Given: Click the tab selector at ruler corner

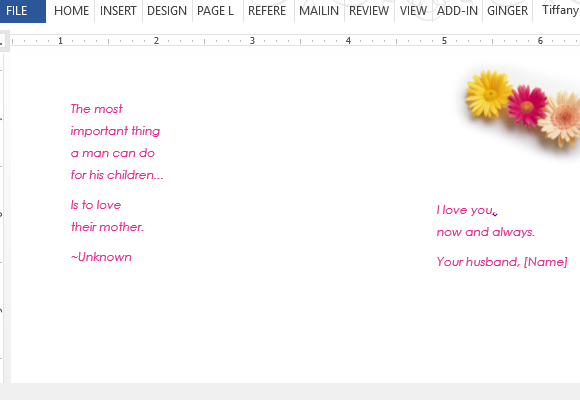Looking at the screenshot, I should (2, 41).
